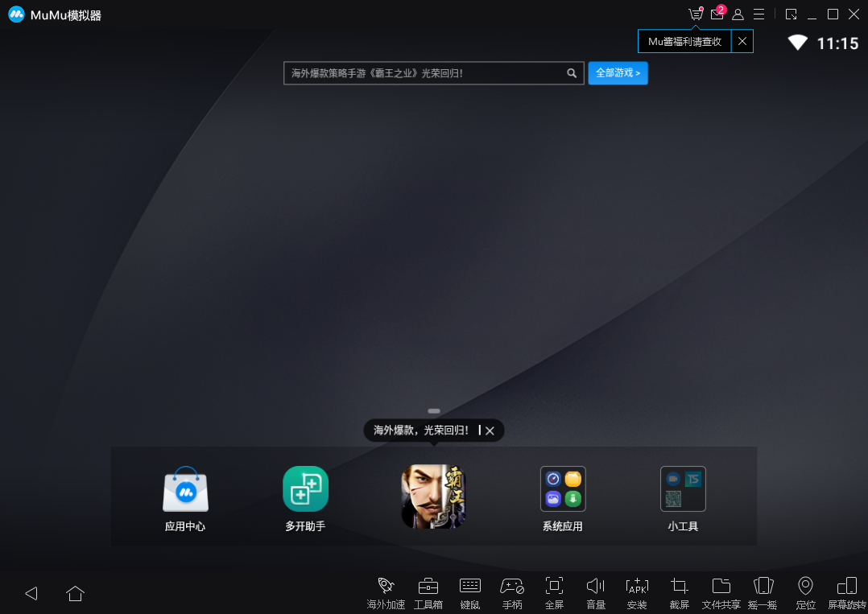The height and width of the screenshot is (614, 868).
Task: Open the 霸王之业 game icon
Action: 433,497
